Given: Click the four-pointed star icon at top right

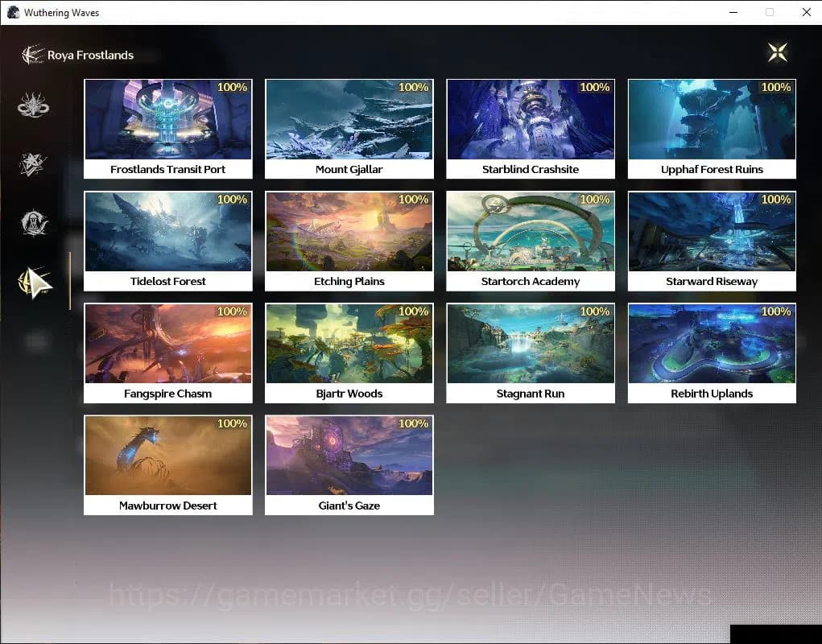Looking at the screenshot, I should point(777,52).
